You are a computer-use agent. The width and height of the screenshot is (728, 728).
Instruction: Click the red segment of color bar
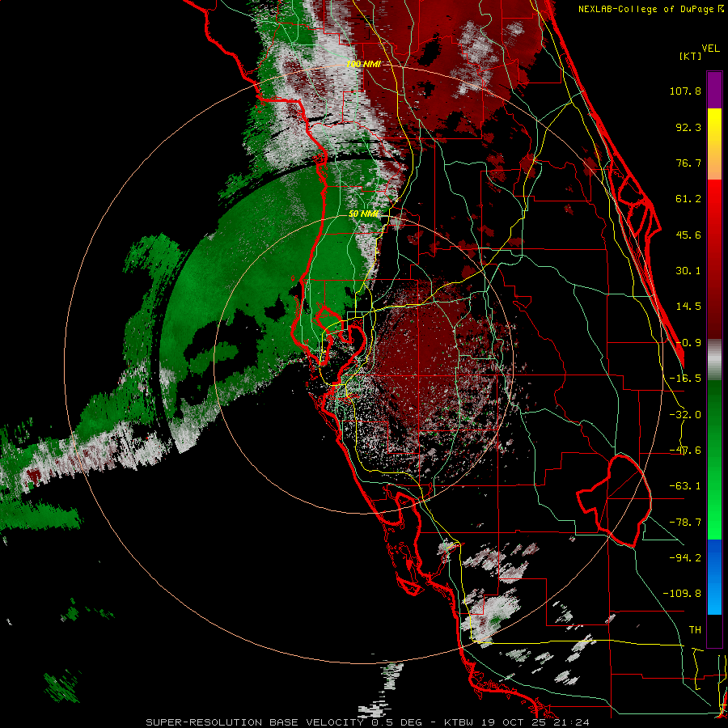tap(714, 259)
